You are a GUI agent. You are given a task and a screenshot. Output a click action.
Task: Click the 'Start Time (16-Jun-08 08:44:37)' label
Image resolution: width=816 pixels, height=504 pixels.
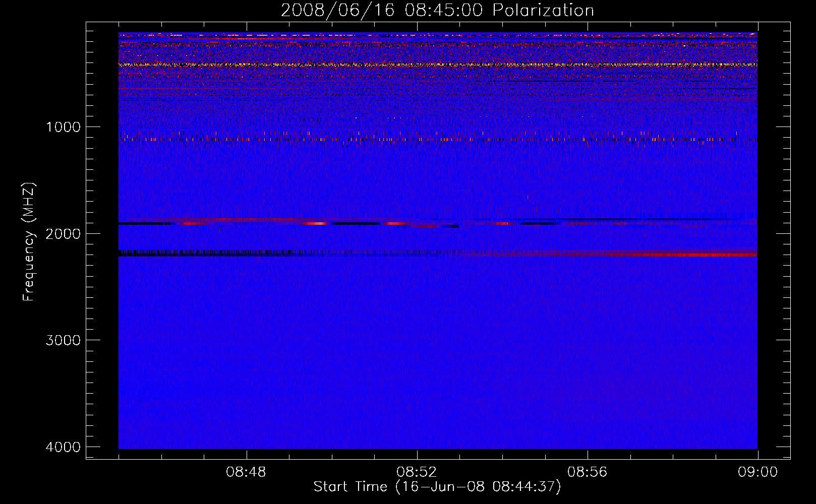[437, 487]
